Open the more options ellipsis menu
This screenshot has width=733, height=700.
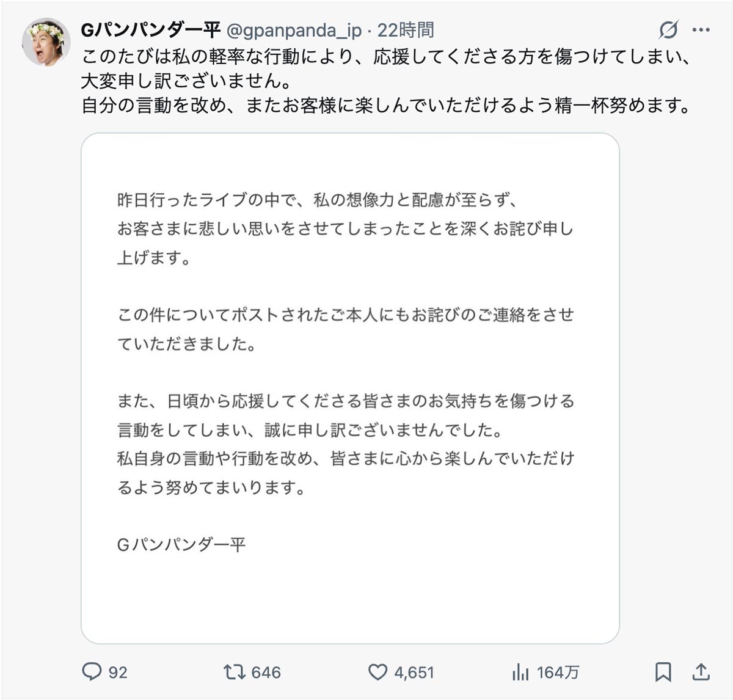point(701,29)
